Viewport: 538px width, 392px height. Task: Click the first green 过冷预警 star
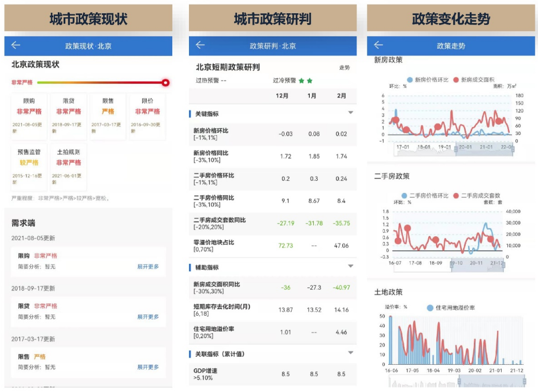(x=301, y=81)
